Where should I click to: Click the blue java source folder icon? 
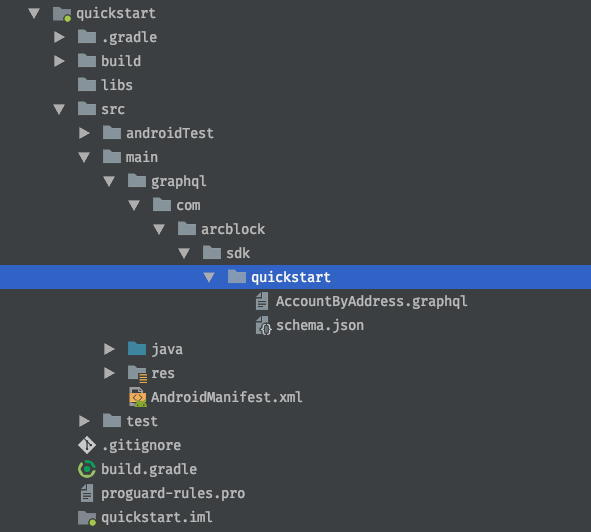pyautogui.click(x=137, y=349)
